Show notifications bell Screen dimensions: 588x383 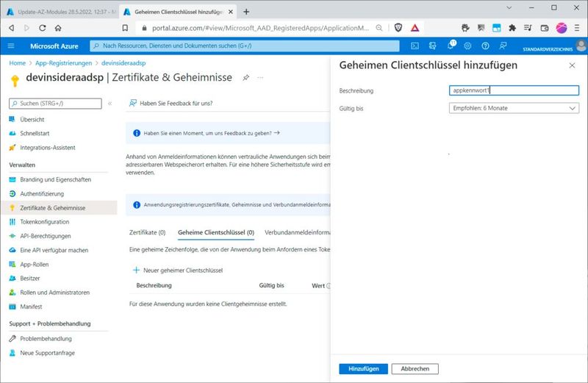[x=451, y=46]
